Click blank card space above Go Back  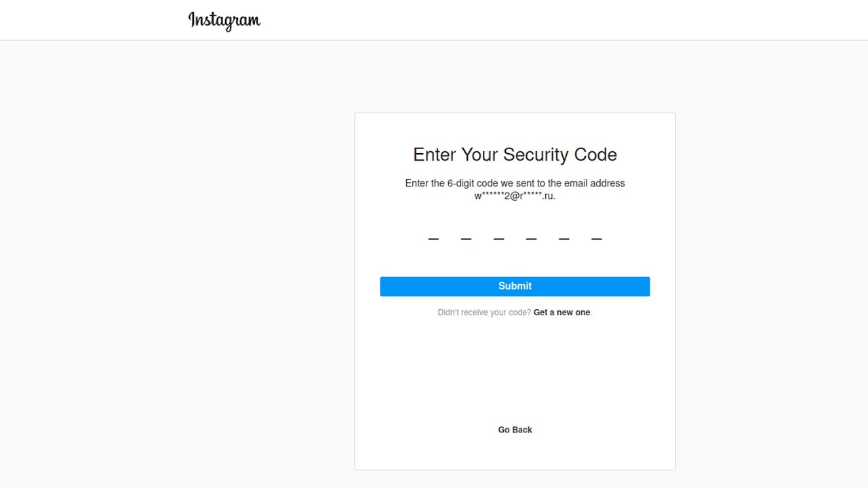tap(515, 373)
